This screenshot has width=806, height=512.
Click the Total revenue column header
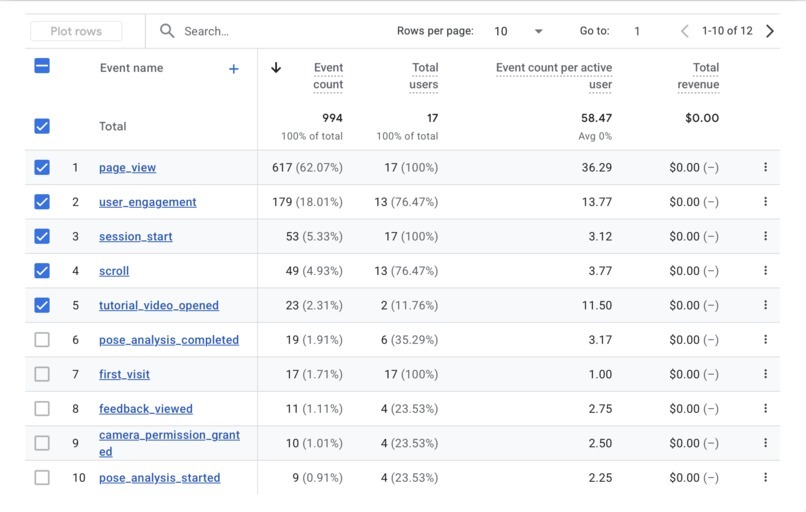[698, 76]
